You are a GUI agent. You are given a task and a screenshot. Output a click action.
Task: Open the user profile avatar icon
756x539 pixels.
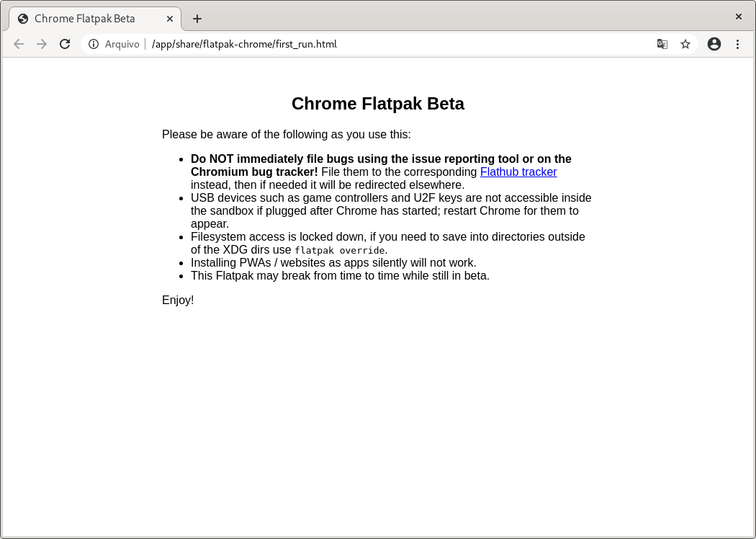(714, 44)
